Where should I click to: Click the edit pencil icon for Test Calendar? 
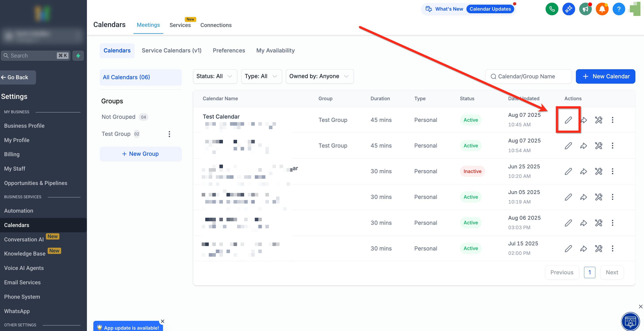pyautogui.click(x=568, y=120)
